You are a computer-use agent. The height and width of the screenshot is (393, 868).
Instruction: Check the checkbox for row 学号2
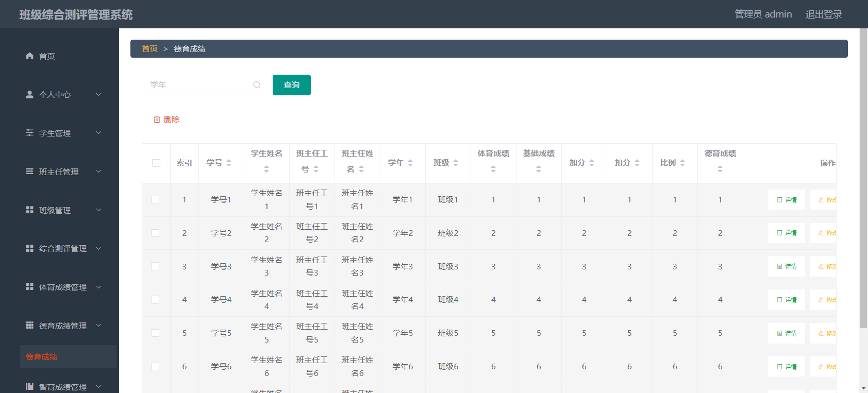155,233
